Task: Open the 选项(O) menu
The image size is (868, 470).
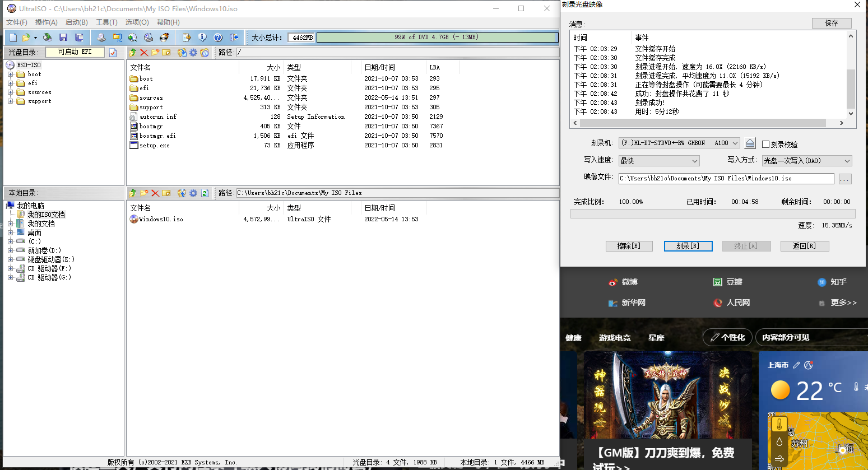Action: click(137, 22)
